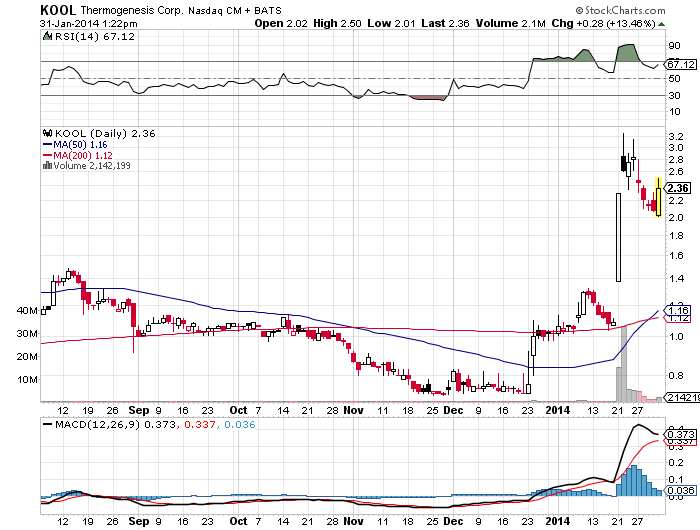The height and width of the screenshot is (530, 700).
Task: Click the MA(50) 1.16 legend text
Action: click(80, 145)
